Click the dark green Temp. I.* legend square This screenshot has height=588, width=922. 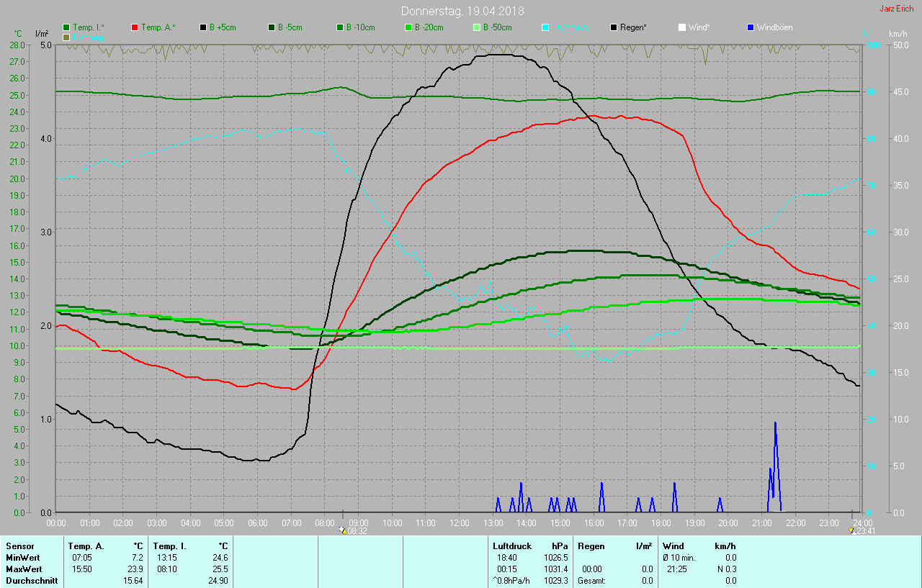(x=67, y=27)
